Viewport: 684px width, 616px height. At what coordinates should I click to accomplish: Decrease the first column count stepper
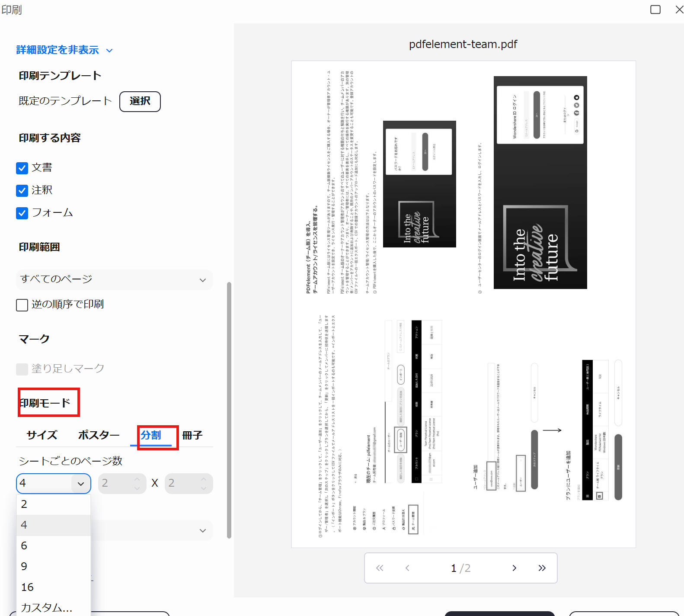(137, 488)
